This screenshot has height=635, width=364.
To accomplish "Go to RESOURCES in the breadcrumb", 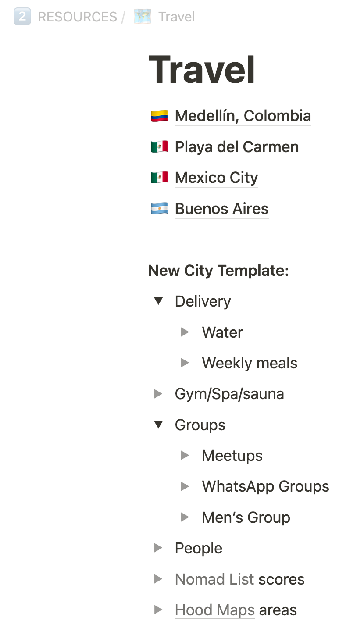I will [x=78, y=17].
